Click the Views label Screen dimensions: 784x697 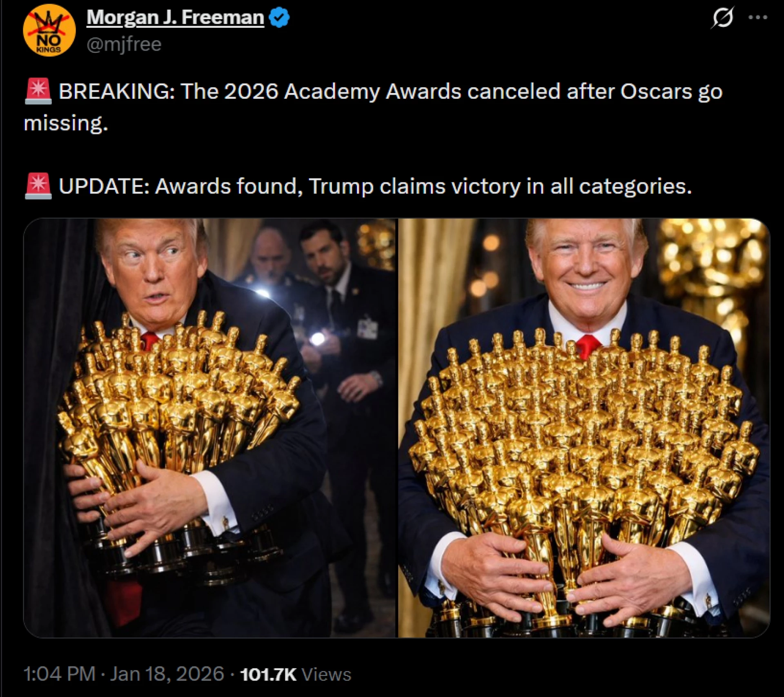point(326,674)
